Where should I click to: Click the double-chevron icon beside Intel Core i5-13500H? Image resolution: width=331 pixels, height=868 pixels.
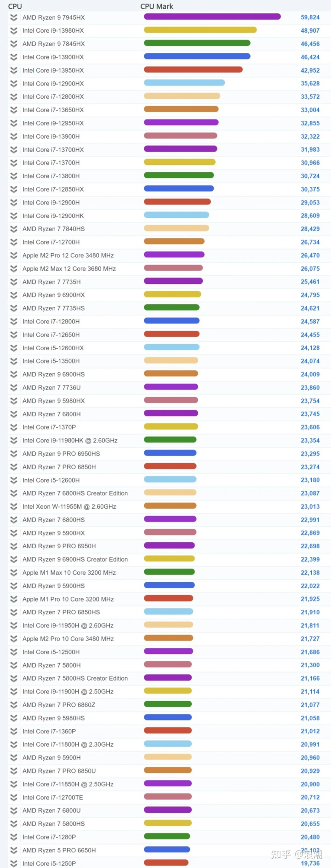coord(14,361)
